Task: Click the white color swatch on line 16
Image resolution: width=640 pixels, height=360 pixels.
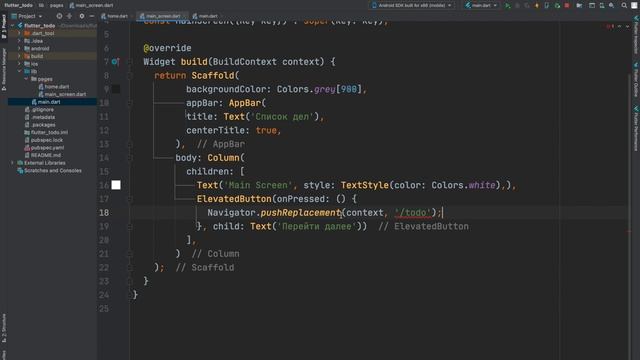Action: tap(116, 185)
